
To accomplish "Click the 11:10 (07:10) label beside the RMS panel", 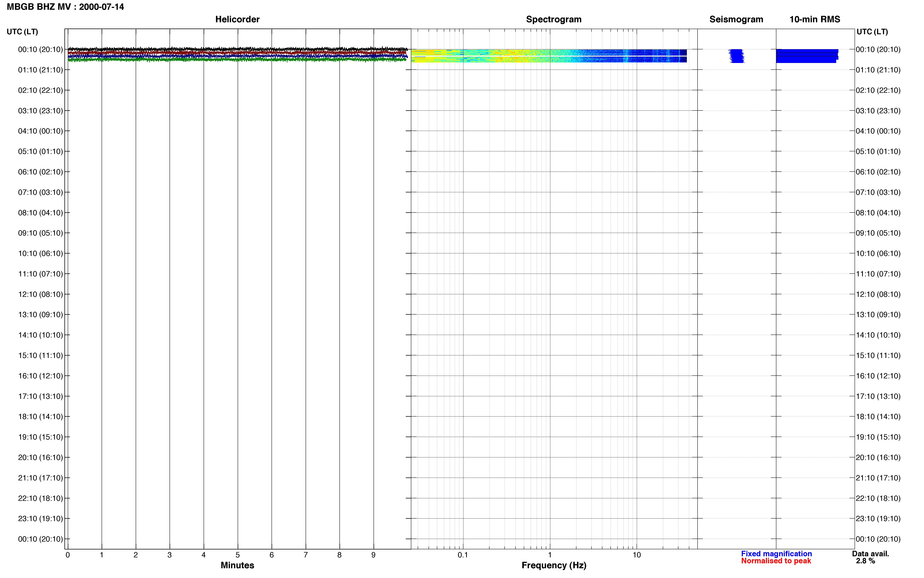I will pos(878,274).
